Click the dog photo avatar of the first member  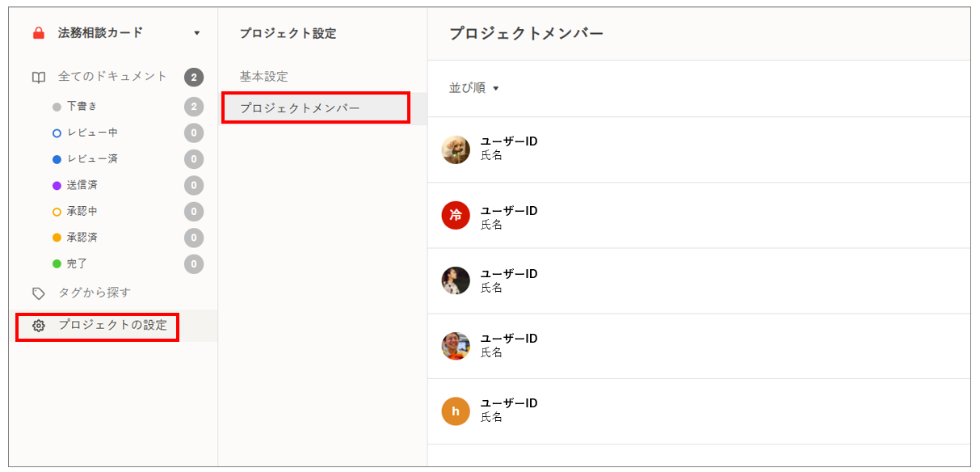pyautogui.click(x=456, y=150)
